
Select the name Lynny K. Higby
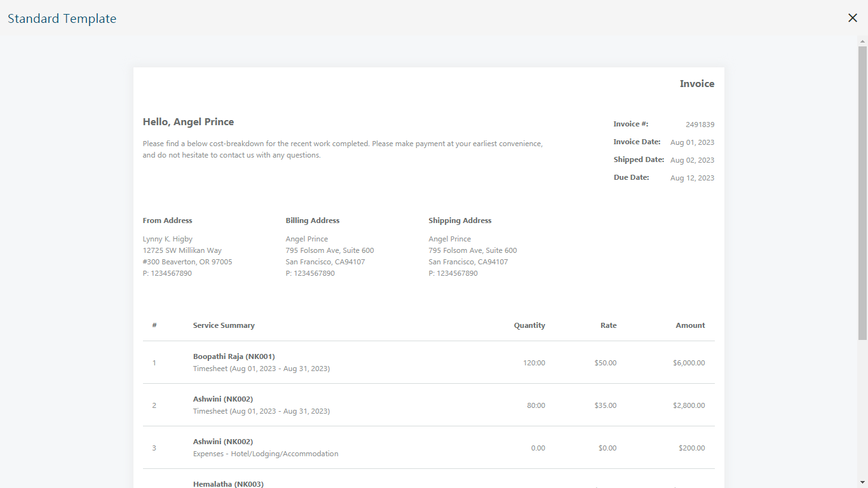pos(168,239)
